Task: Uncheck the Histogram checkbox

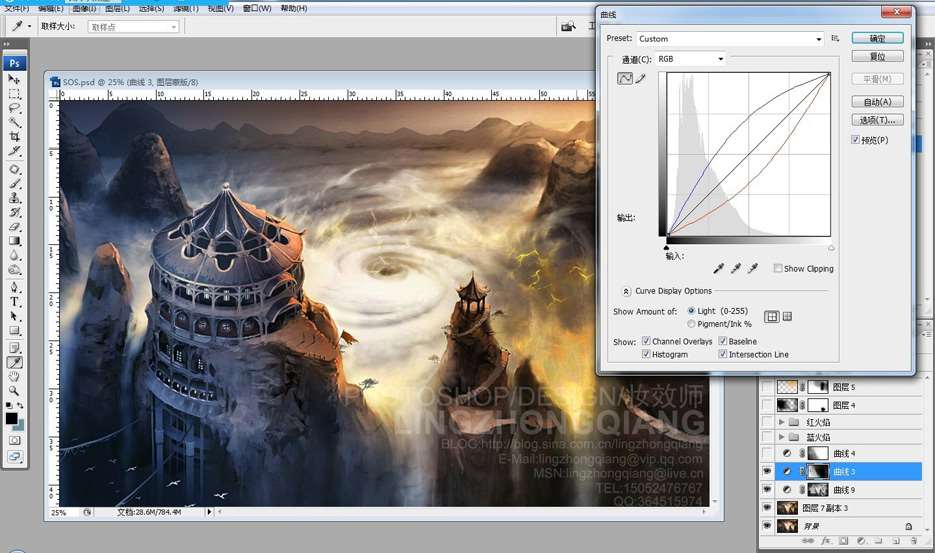Action: coord(646,354)
